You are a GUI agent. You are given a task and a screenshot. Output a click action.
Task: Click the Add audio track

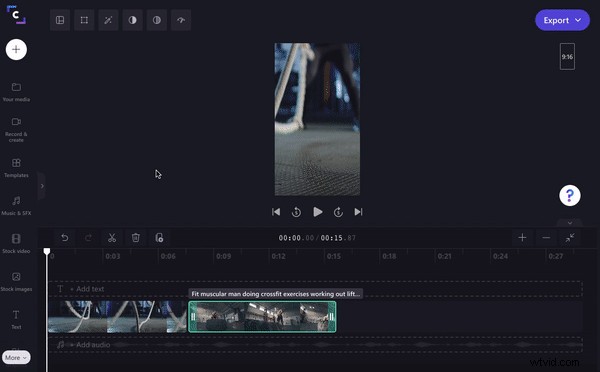(316, 345)
